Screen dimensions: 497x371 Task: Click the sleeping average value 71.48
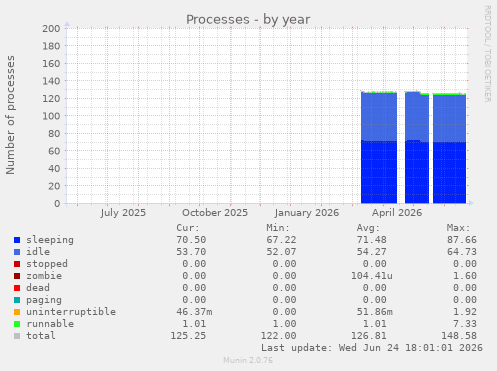[x=371, y=240]
